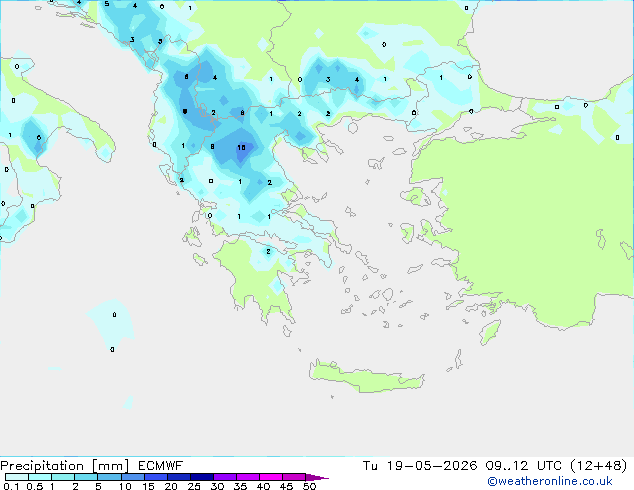The height and width of the screenshot is (490, 634).
Task: Click legend tick label '20'
Action: (171, 486)
